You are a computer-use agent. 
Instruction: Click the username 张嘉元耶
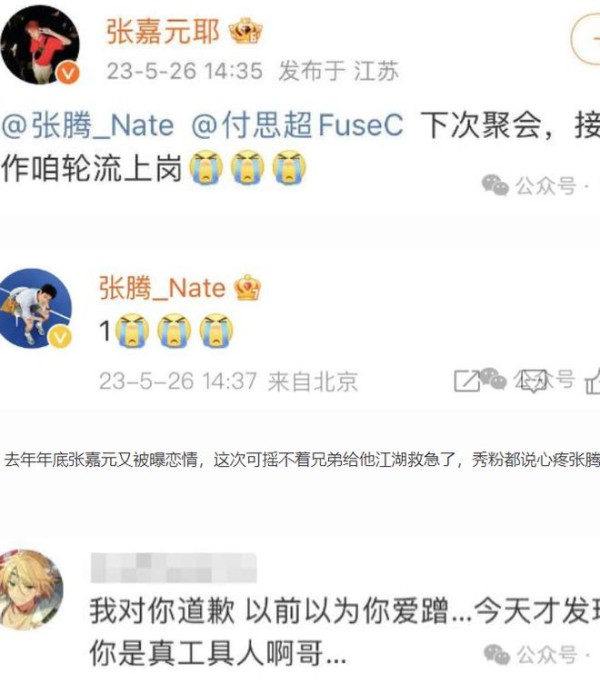tap(163, 31)
